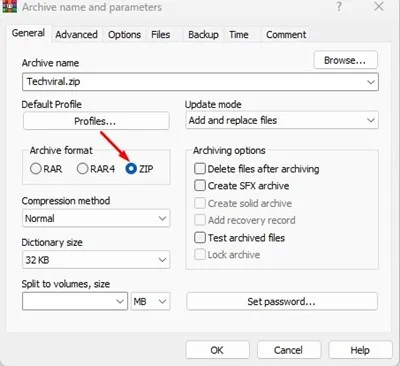400x366 pixels.
Task: Go to the Comment tab
Action: (286, 35)
